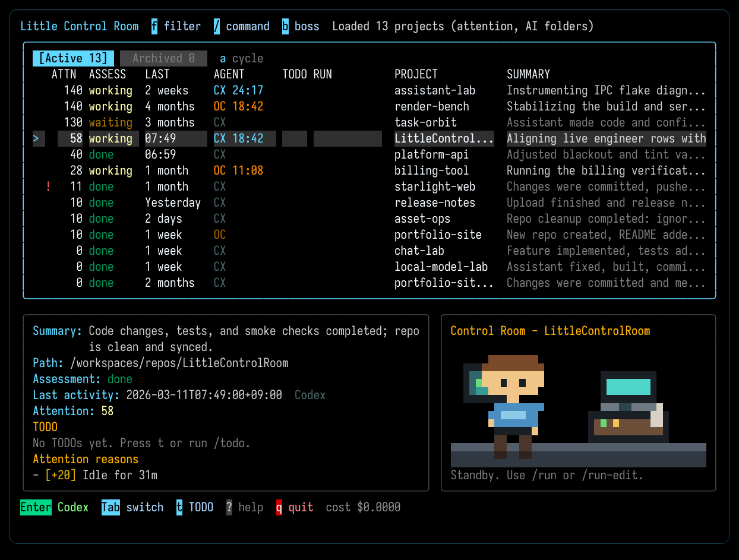Click the '/' command key badge

tap(217, 26)
